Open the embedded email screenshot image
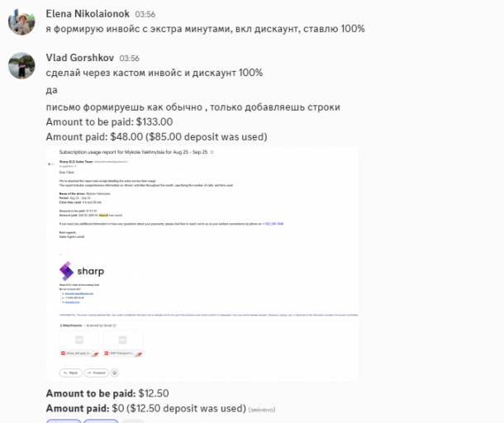504x423 pixels. tap(202, 263)
